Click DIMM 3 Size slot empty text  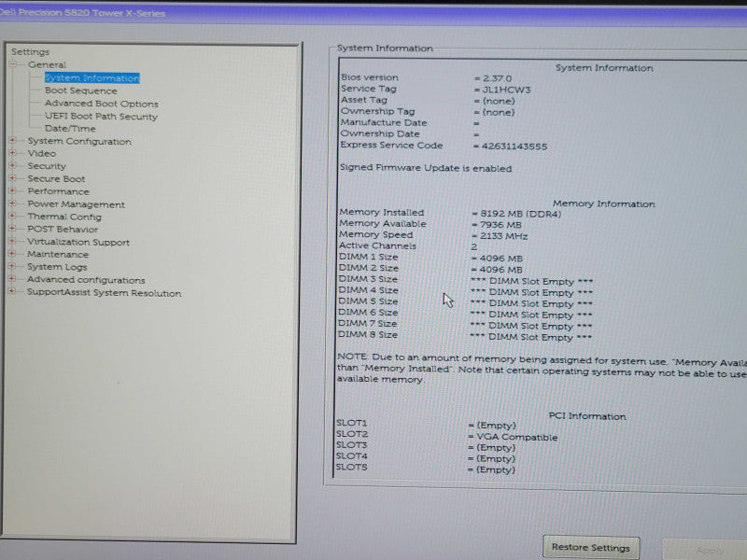(531, 281)
